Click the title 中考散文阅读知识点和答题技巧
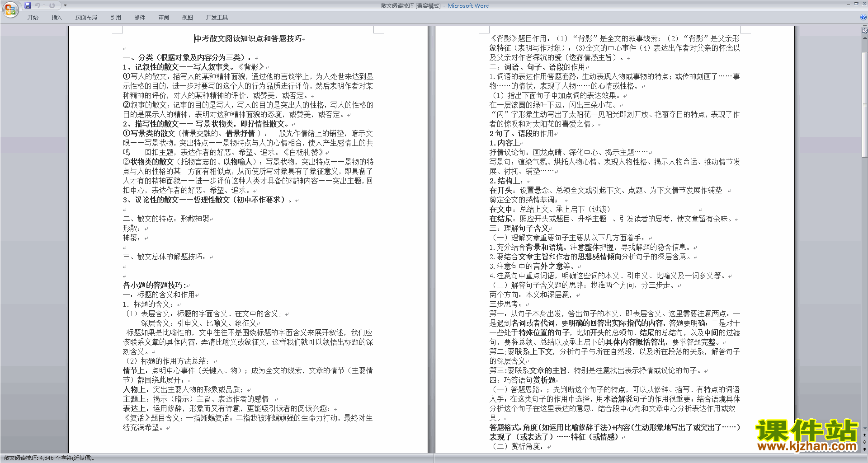 tap(248, 39)
